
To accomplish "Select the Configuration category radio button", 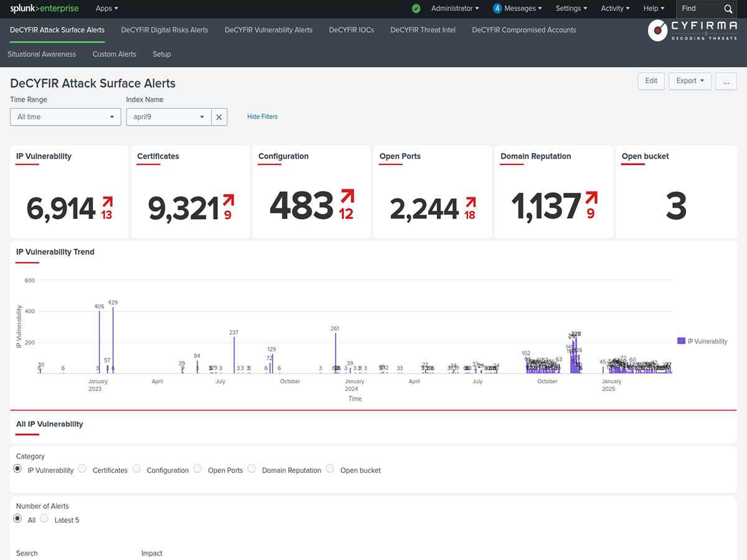I will point(136,469).
